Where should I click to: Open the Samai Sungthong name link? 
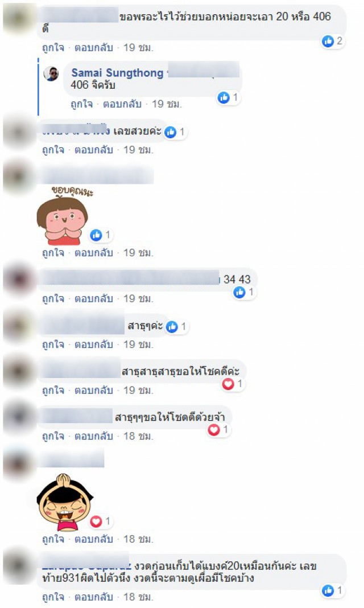click(117, 72)
